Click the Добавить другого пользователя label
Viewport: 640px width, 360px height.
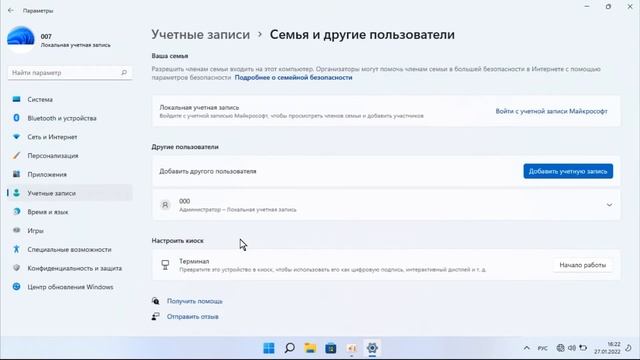point(208,171)
